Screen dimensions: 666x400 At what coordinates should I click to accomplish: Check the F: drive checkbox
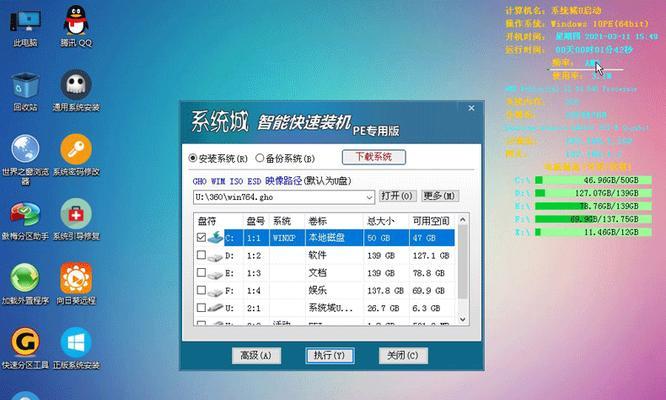pyautogui.click(x=201, y=290)
